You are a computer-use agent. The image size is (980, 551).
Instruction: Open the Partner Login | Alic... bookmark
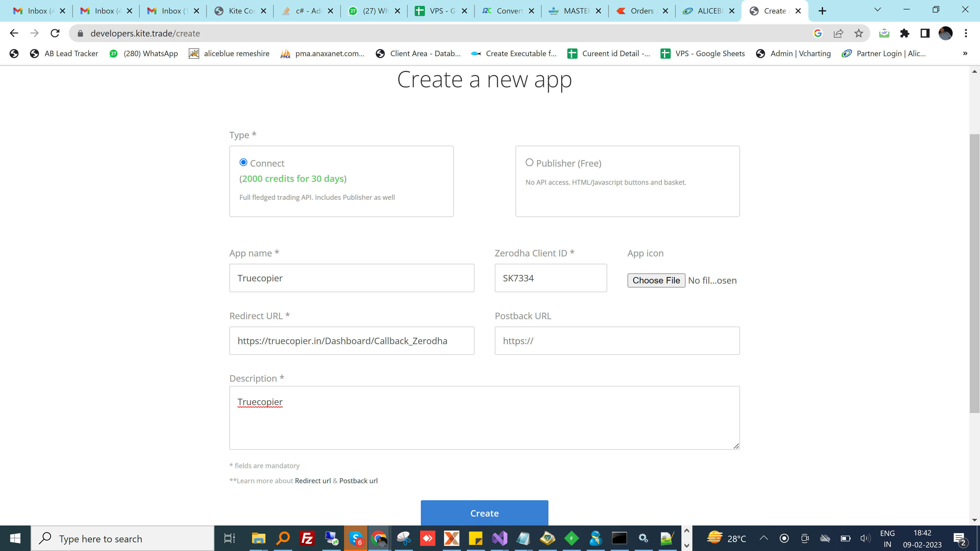click(x=884, y=54)
